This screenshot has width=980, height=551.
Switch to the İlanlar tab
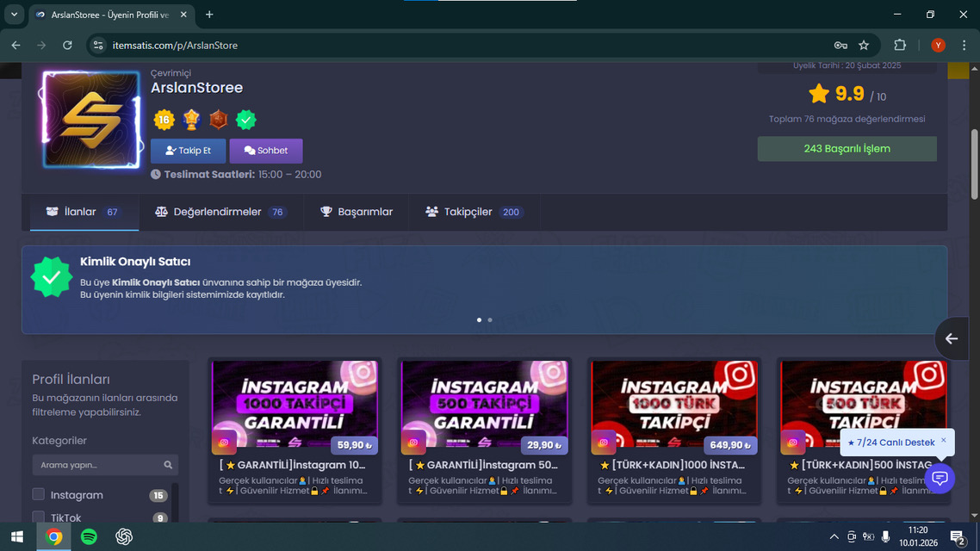tap(84, 212)
